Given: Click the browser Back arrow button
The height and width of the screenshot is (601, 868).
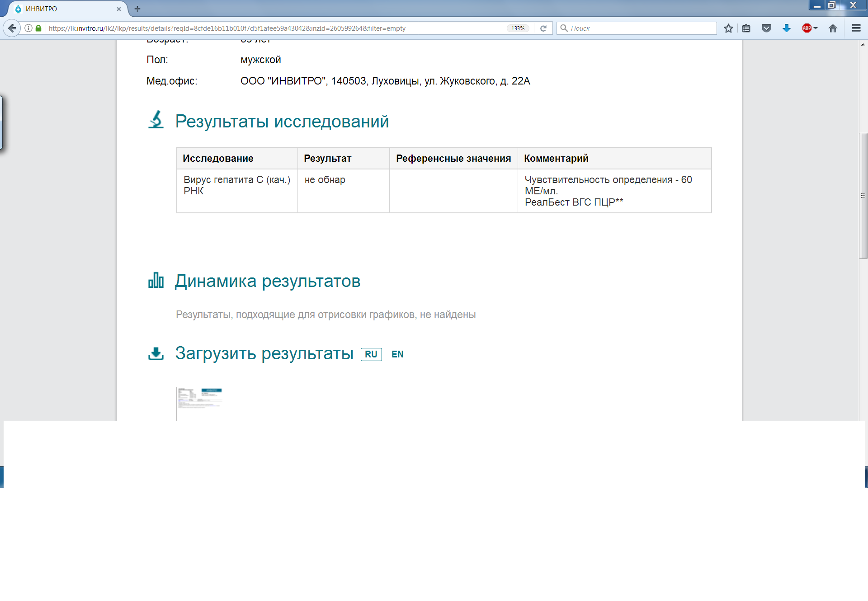Looking at the screenshot, I should [x=12, y=28].
